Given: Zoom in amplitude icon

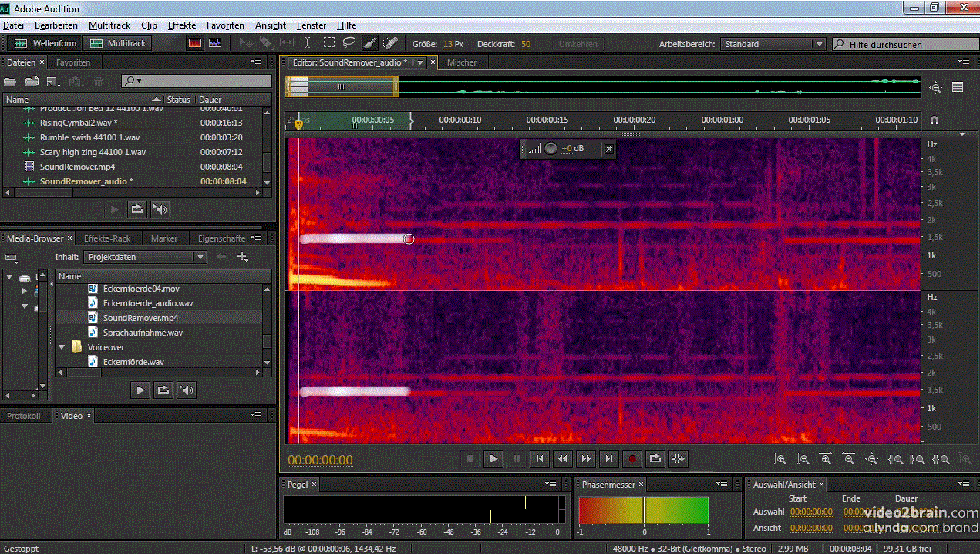Looking at the screenshot, I should (780, 459).
